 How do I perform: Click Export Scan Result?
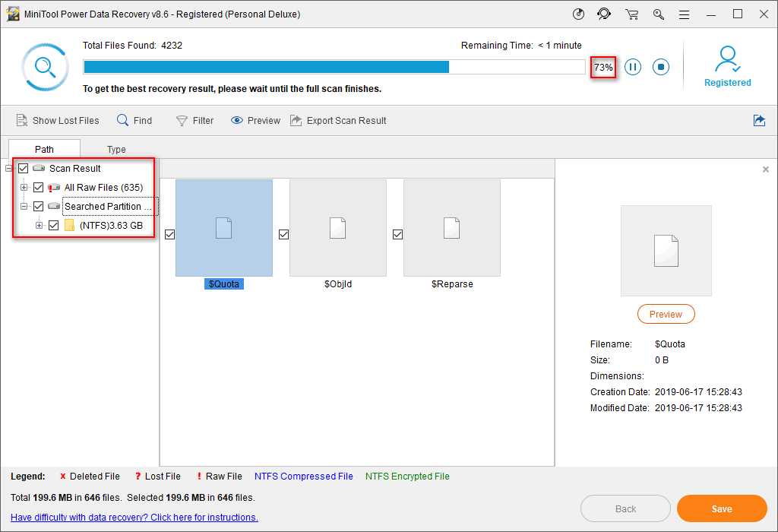coord(338,121)
